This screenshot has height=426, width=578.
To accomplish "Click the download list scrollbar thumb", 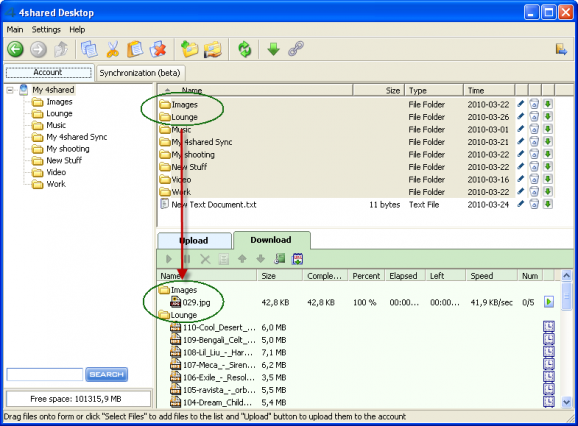I will [567, 296].
